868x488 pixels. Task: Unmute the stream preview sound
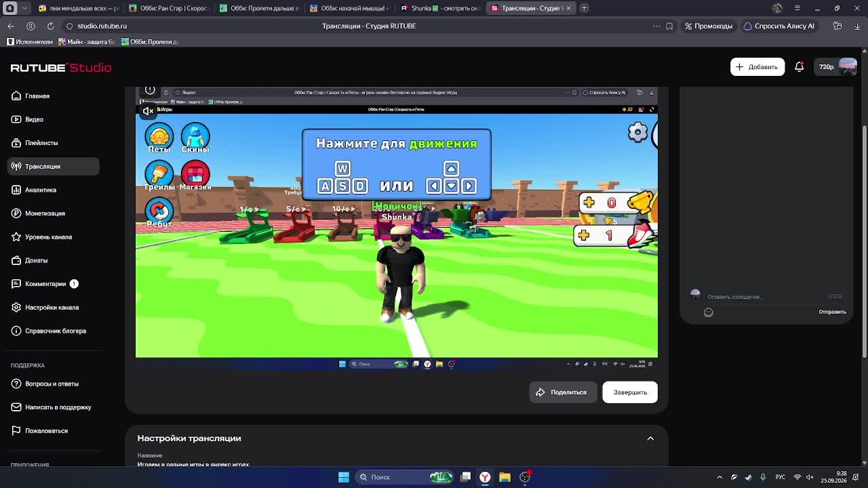(148, 111)
